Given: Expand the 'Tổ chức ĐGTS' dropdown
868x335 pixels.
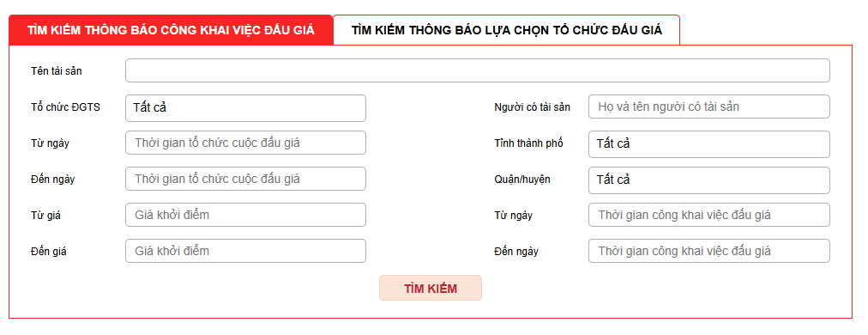Looking at the screenshot, I should 246,108.
